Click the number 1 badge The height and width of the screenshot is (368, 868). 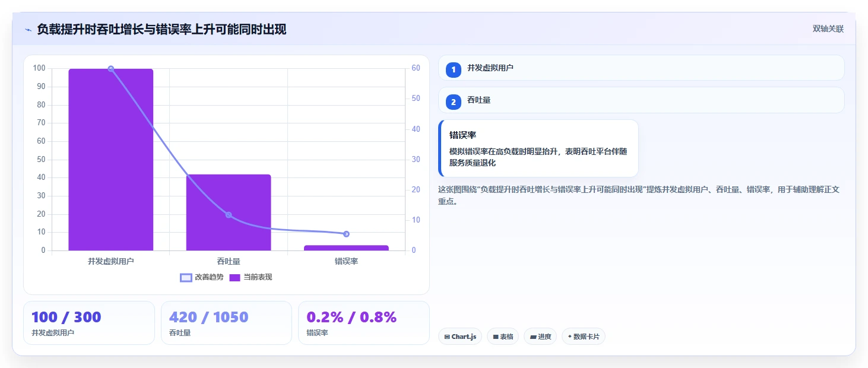point(454,70)
